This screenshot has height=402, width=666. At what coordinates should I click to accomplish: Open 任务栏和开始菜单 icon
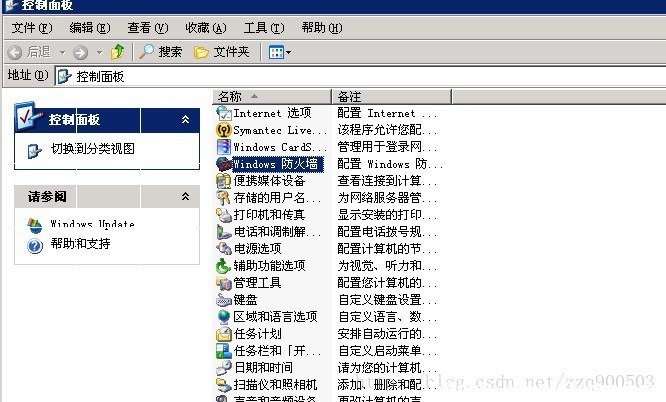pos(223,351)
